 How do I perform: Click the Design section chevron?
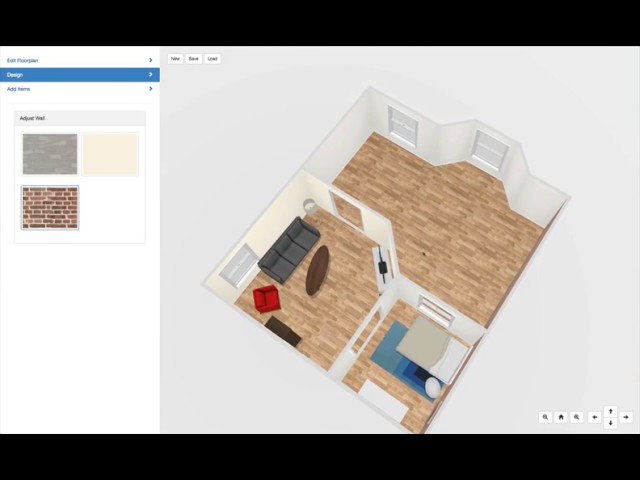point(151,74)
